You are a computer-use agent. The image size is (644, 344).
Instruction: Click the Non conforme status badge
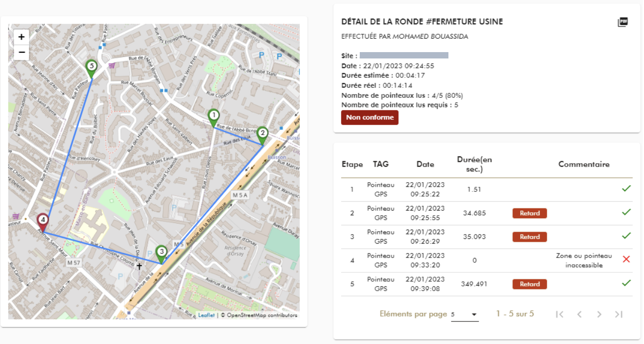point(370,117)
